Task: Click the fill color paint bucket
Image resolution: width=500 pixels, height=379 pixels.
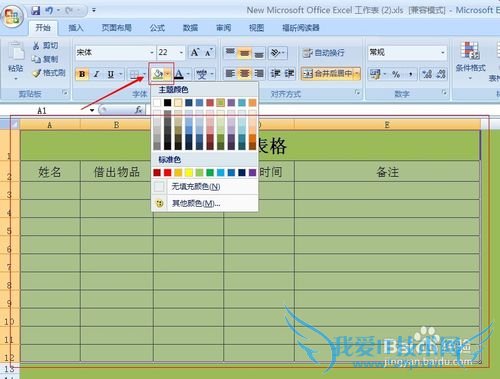Action: [x=157, y=74]
